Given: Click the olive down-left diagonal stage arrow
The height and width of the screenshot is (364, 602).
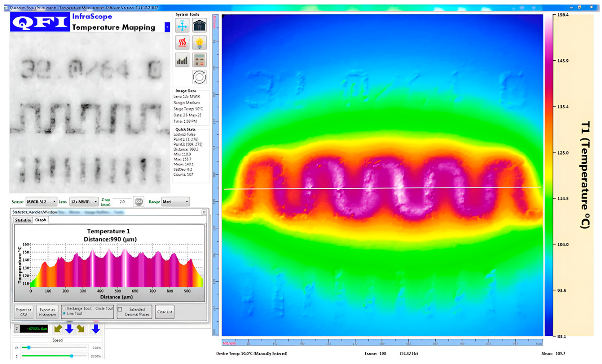Looking at the screenshot, I should [x=58, y=329].
